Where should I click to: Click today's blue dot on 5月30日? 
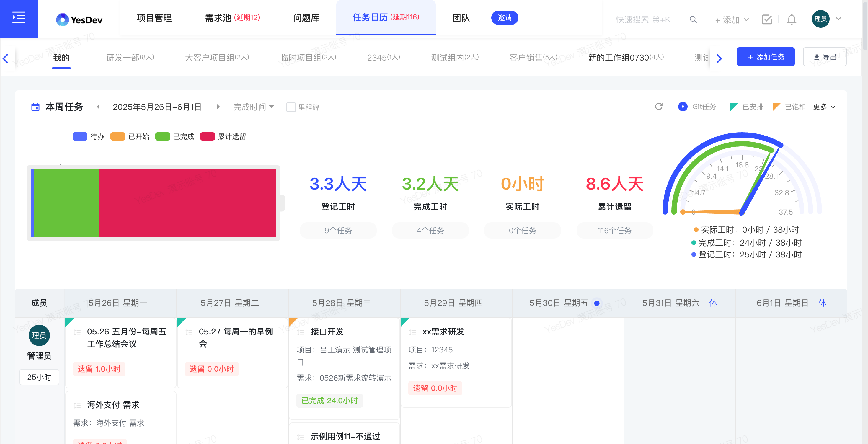tap(597, 303)
